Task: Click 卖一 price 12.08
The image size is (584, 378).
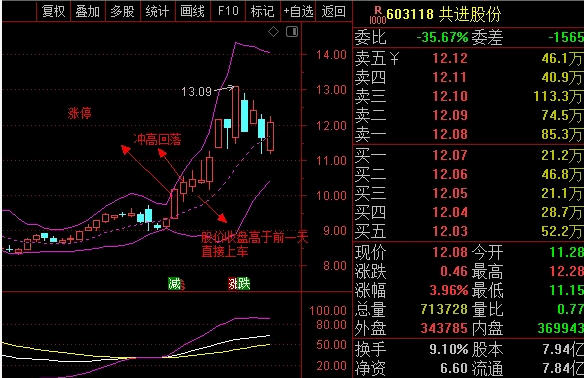Action: 450,134
